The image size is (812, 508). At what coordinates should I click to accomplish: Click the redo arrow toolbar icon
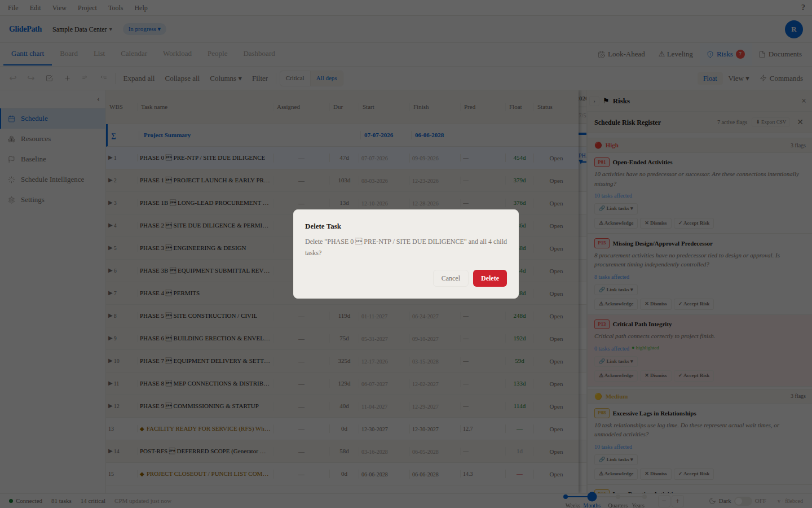coord(31,78)
